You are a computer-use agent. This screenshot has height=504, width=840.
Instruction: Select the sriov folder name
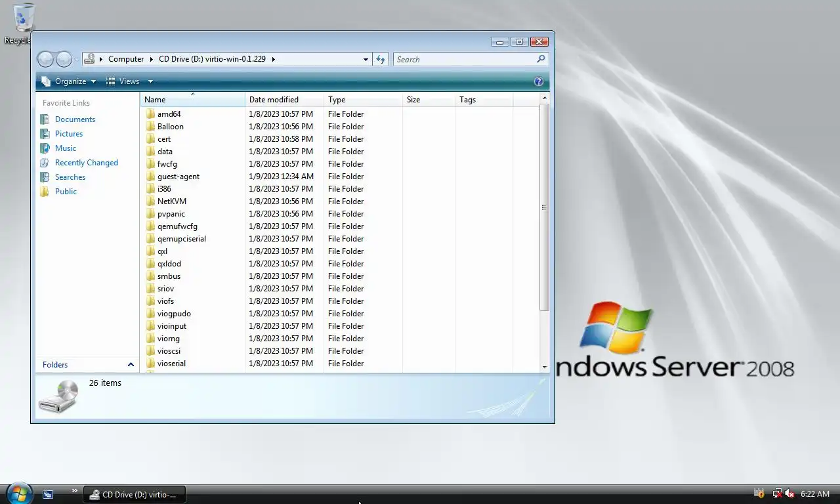tap(165, 288)
